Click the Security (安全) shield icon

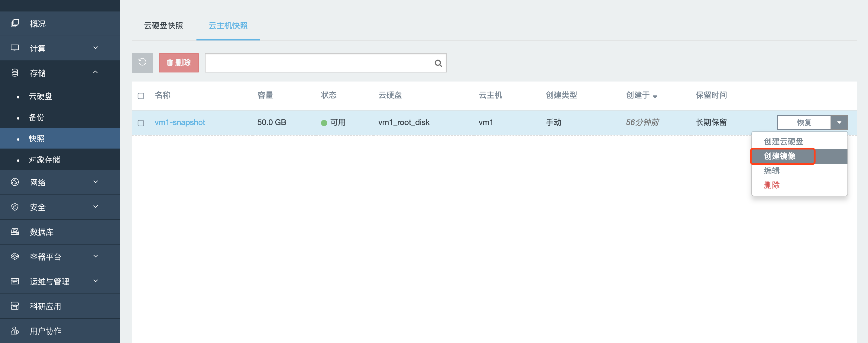point(15,207)
